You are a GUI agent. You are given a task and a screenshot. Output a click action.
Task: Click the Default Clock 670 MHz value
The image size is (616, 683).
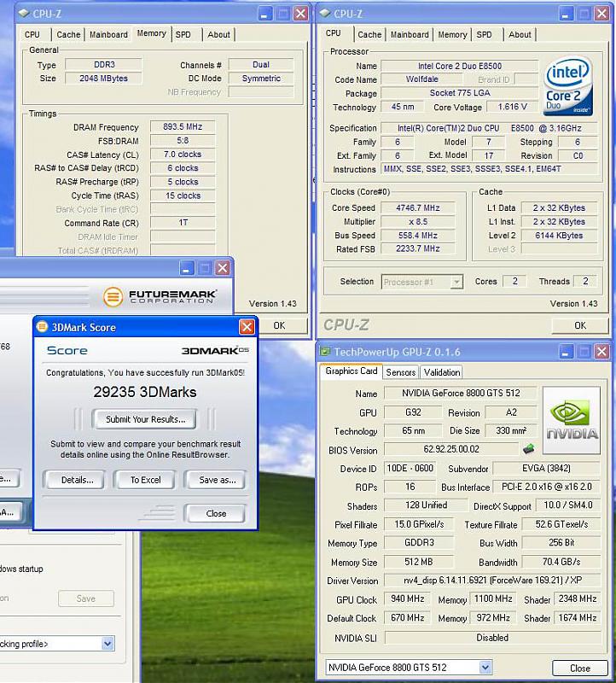tap(408, 617)
